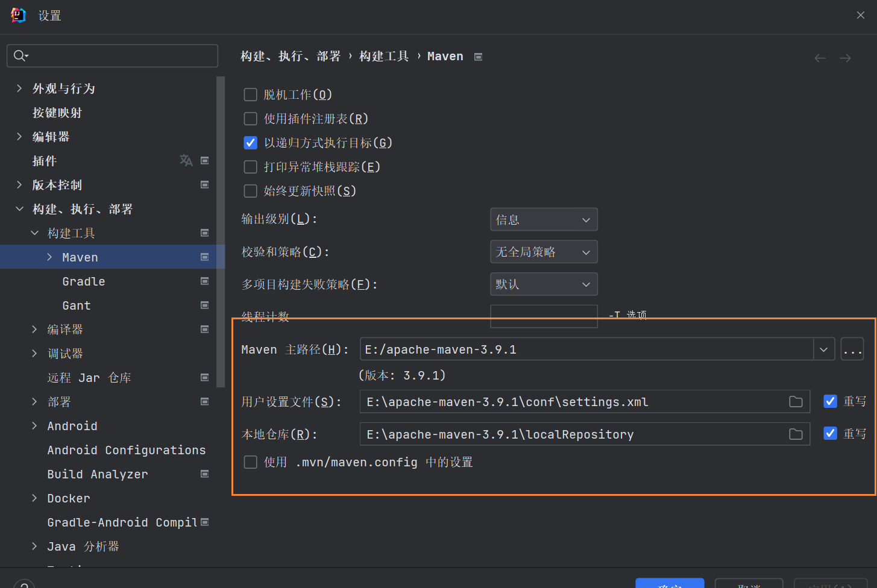Uncheck 以递归方式执行目标 checkbox
This screenshot has width=877, height=588.
[x=250, y=143]
